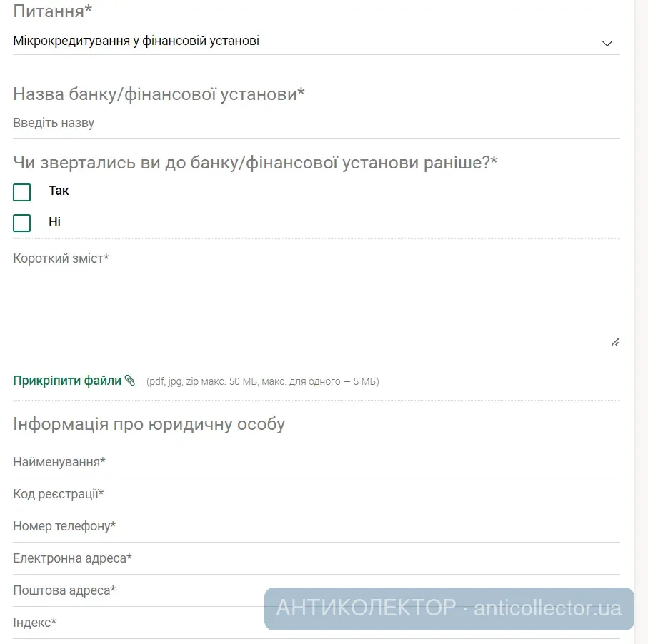Check the "Так" checkbox
The image size is (648, 644).
22,192
